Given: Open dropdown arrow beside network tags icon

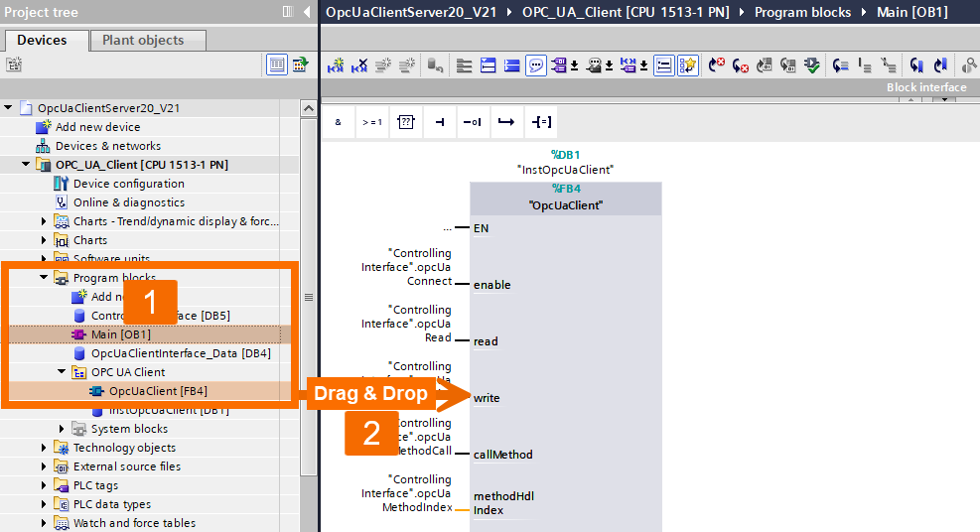Looking at the screenshot, I should pyautogui.click(x=643, y=66).
